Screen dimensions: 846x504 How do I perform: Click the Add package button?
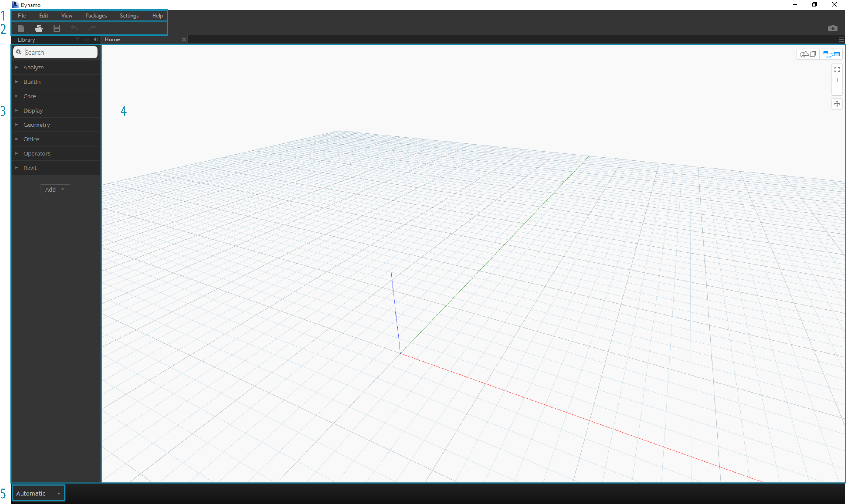pos(55,189)
